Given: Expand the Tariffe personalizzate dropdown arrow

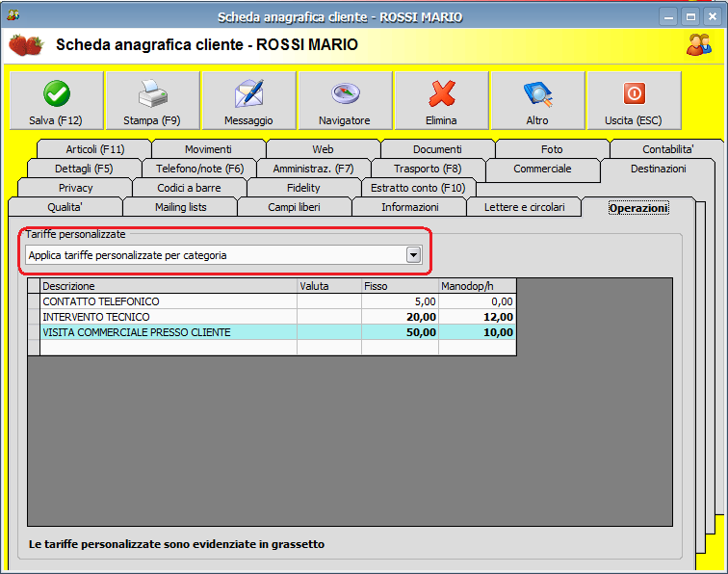Looking at the screenshot, I should click(x=413, y=254).
